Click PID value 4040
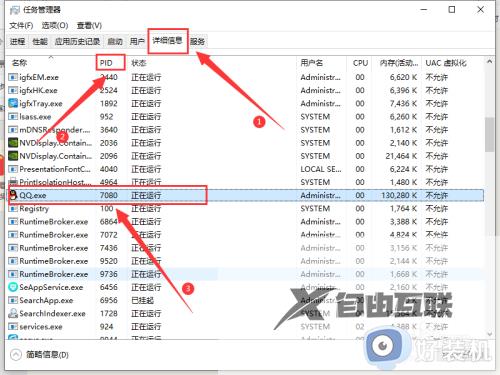The image size is (500, 375). (109, 169)
